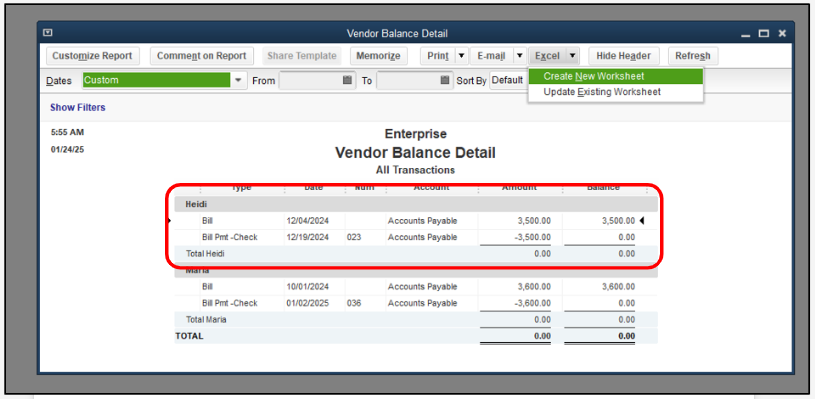
Task: Click into the From date field
Action: (310, 81)
